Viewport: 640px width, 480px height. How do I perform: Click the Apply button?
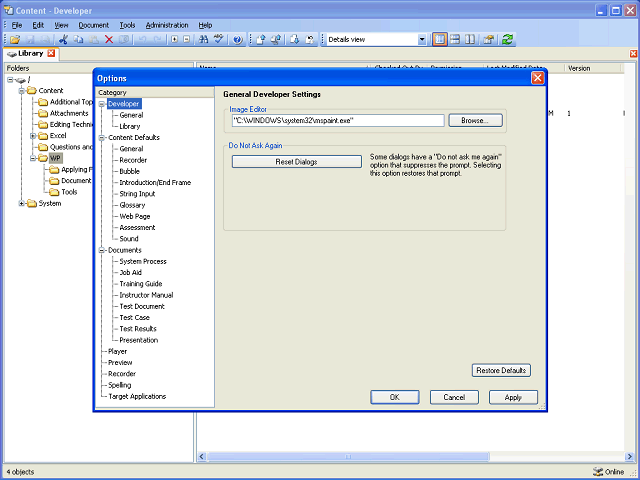[x=513, y=397]
